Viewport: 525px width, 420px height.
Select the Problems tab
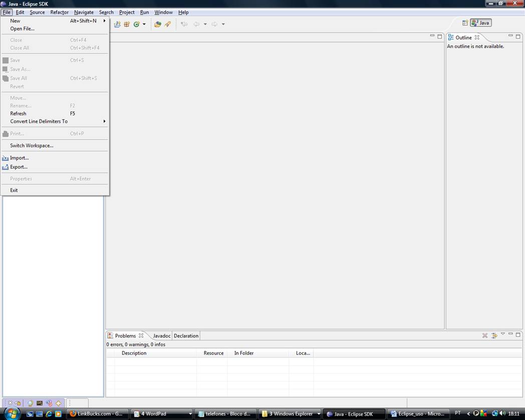(125, 336)
